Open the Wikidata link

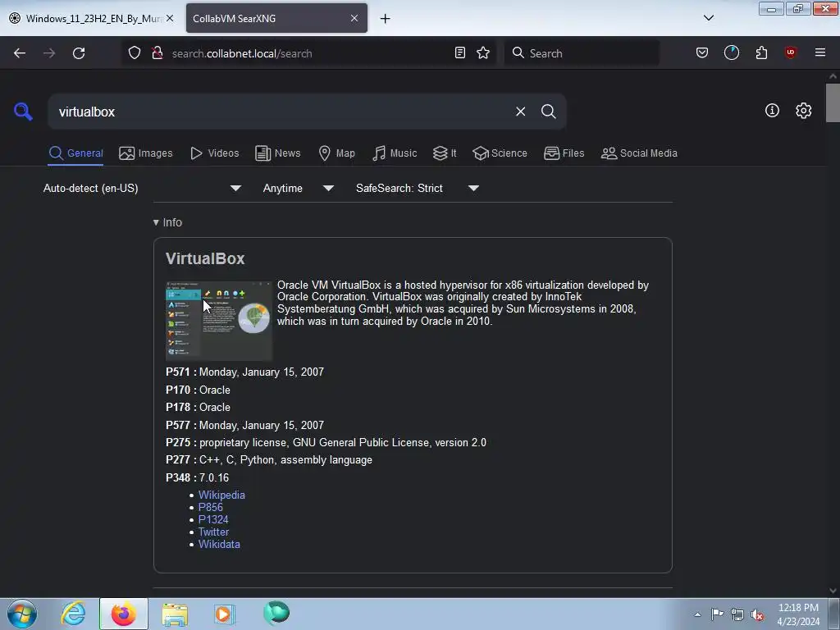point(219,545)
